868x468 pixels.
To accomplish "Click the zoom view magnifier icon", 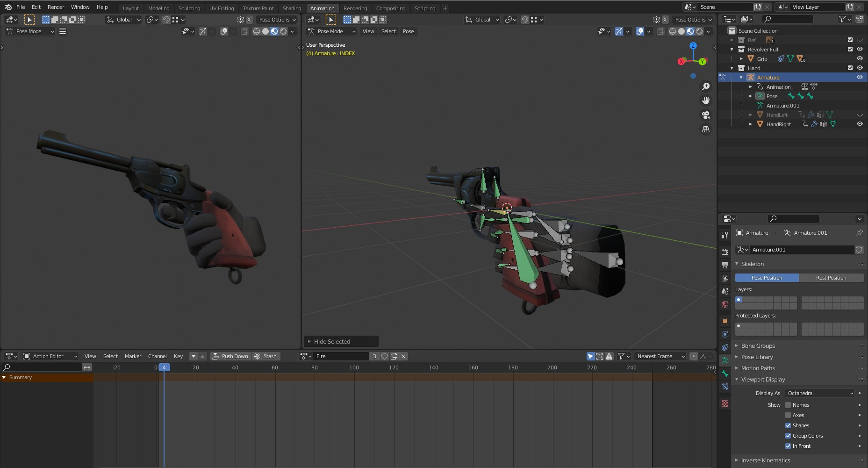I will 706,86.
